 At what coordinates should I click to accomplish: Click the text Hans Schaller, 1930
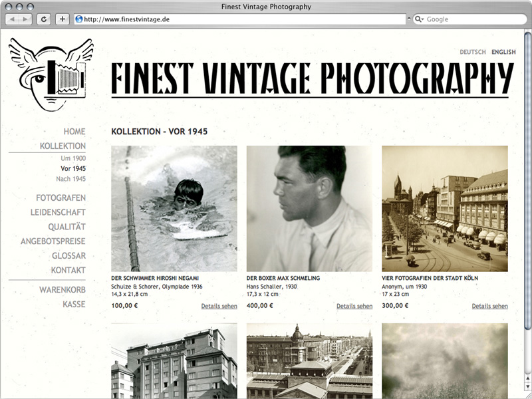click(x=272, y=287)
